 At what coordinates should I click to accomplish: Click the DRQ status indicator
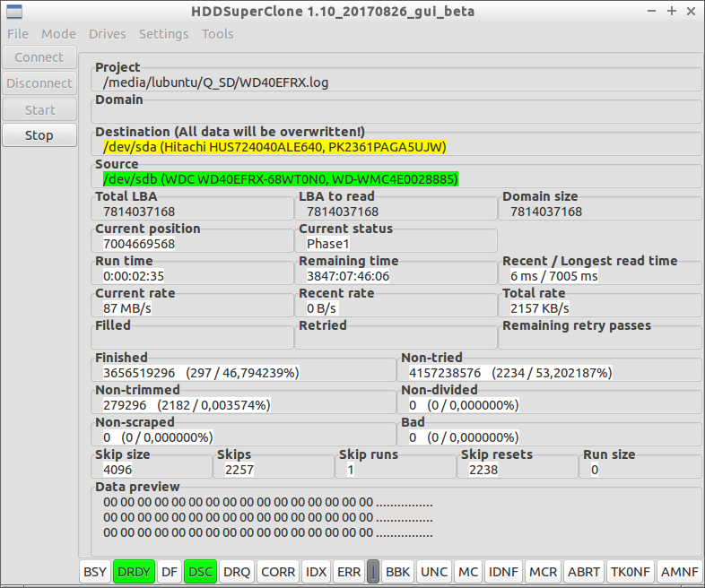pyautogui.click(x=237, y=572)
